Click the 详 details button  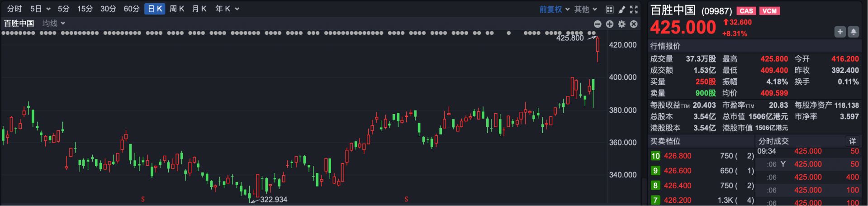tap(852, 141)
